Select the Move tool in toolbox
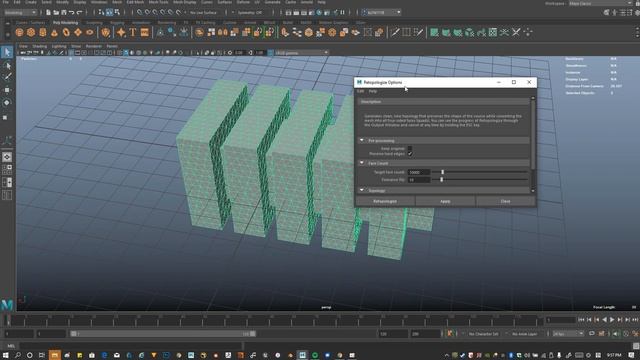 click(7, 90)
